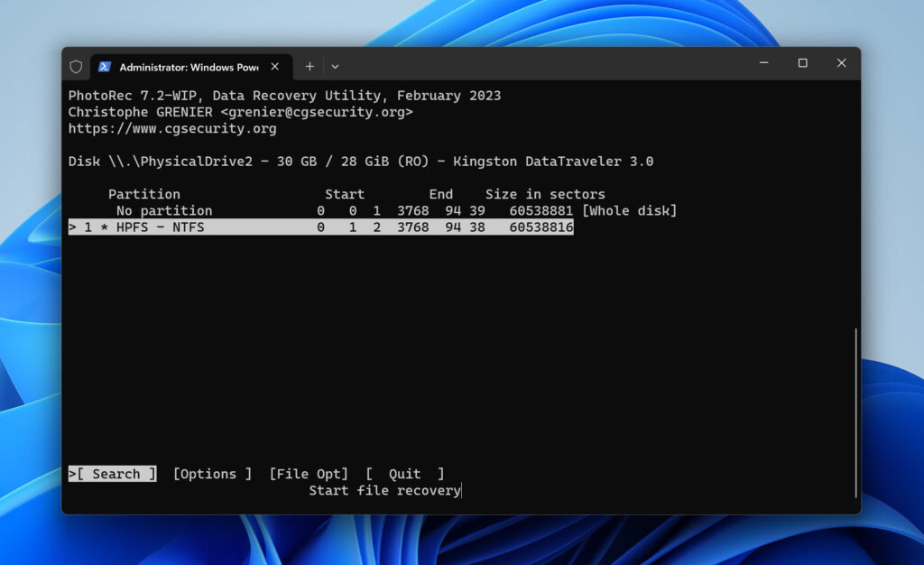This screenshot has height=565, width=924.
Task: Choose Search to start file recovery
Action: tap(115, 474)
